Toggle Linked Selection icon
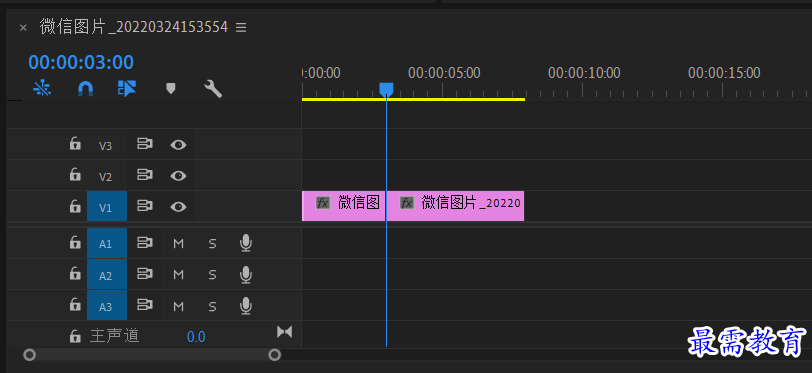 [x=127, y=89]
